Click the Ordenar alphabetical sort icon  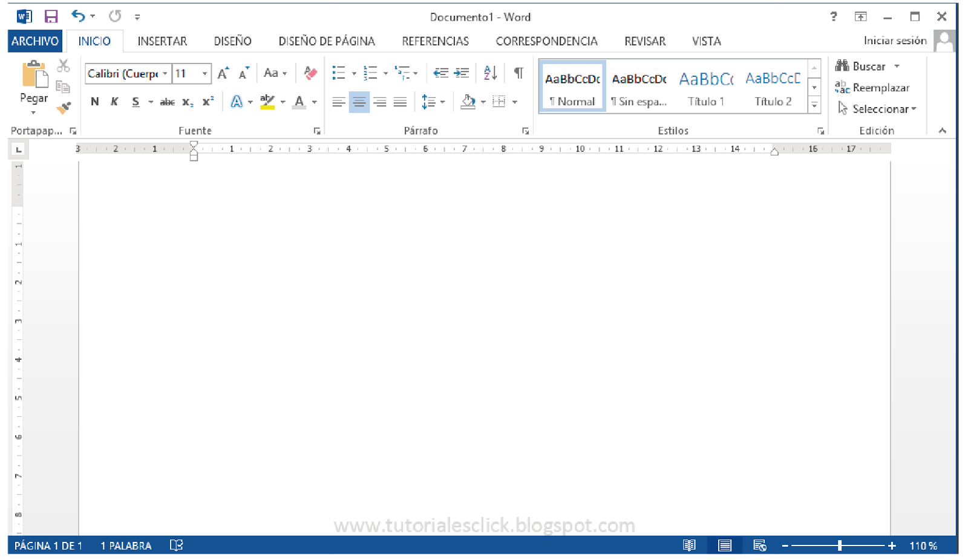pyautogui.click(x=489, y=73)
